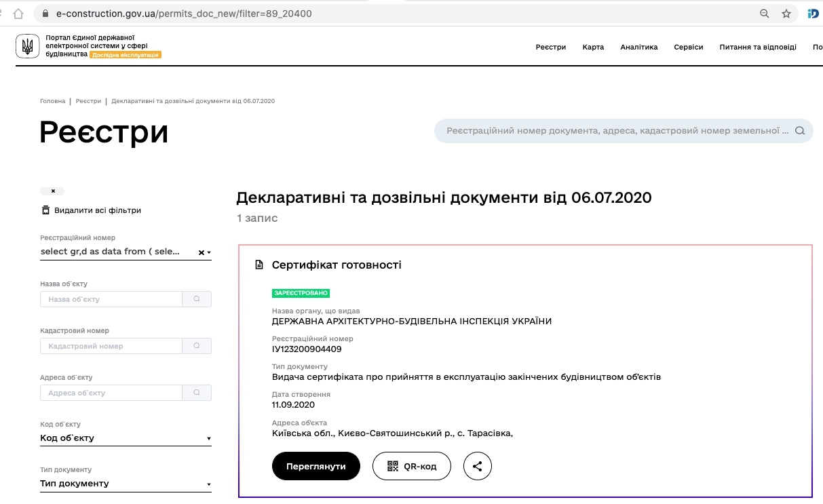Click the padlock site info icon

pos(45,14)
